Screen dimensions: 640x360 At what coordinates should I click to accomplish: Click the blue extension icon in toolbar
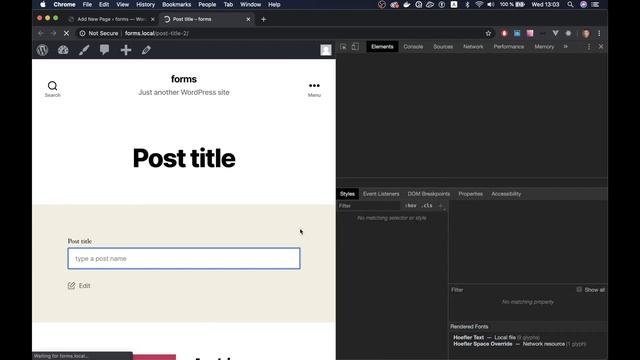517,33
